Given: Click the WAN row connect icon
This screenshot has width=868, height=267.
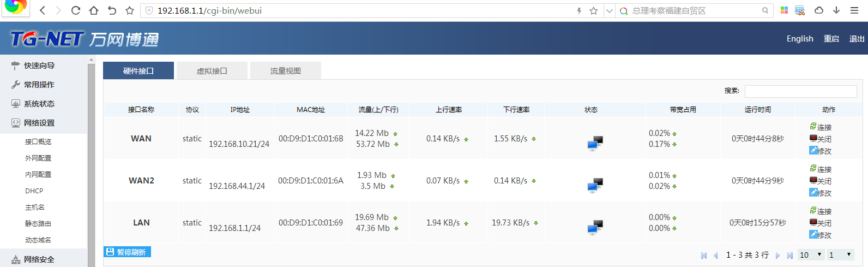Looking at the screenshot, I should tap(813, 126).
